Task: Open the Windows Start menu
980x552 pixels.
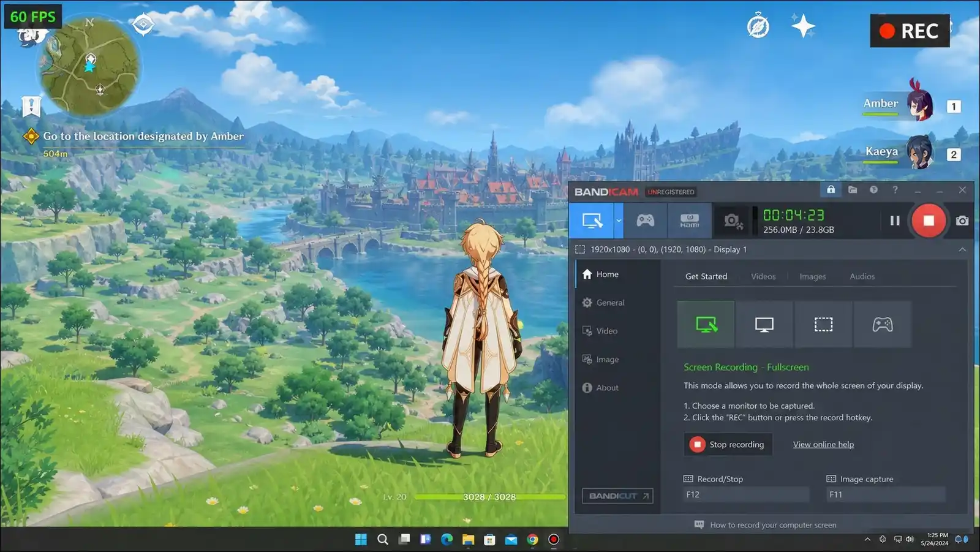Action: tap(361, 539)
